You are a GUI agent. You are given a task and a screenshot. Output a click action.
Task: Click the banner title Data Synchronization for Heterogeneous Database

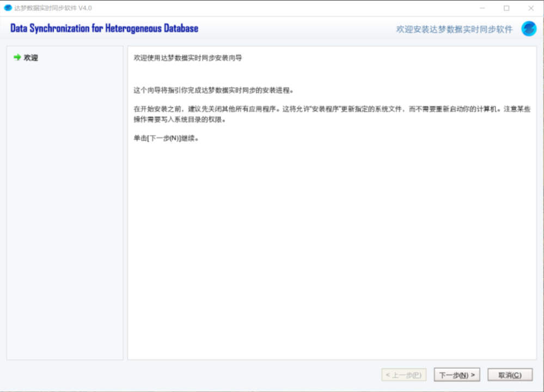(104, 28)
